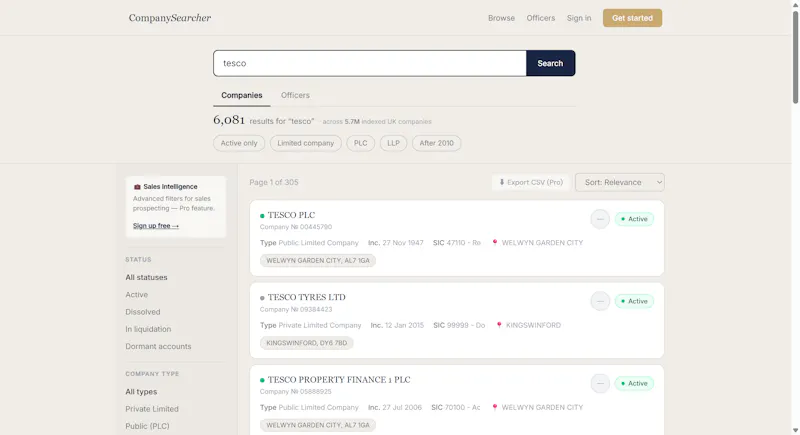The height and width of the screenshot is (435, 800).
Task: Click the scrollbar down arrow
Action: tap(795, 431)
